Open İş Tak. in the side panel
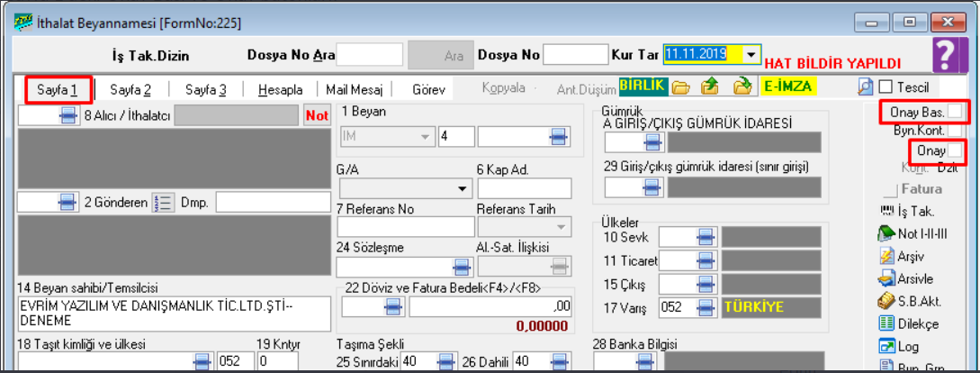980x373 pixels. pos(907,211)
